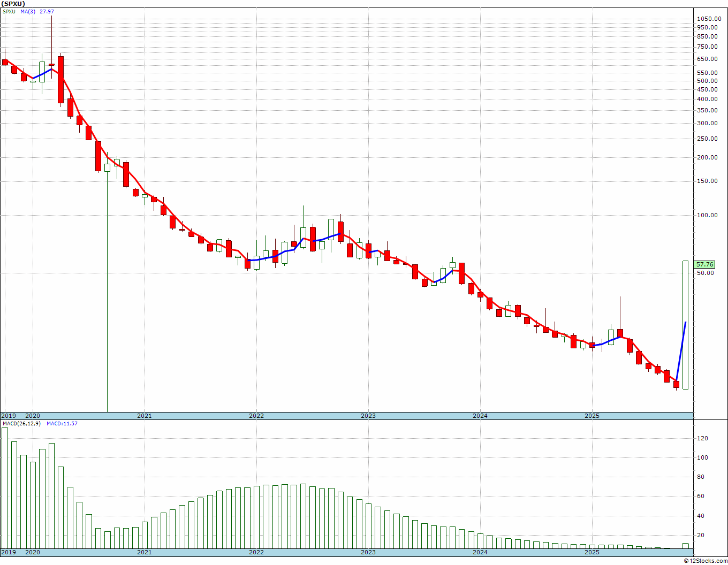This screenshot has height=565, width=728.
Task: Select the 500.00 price axis label
Action: point(707,81)
